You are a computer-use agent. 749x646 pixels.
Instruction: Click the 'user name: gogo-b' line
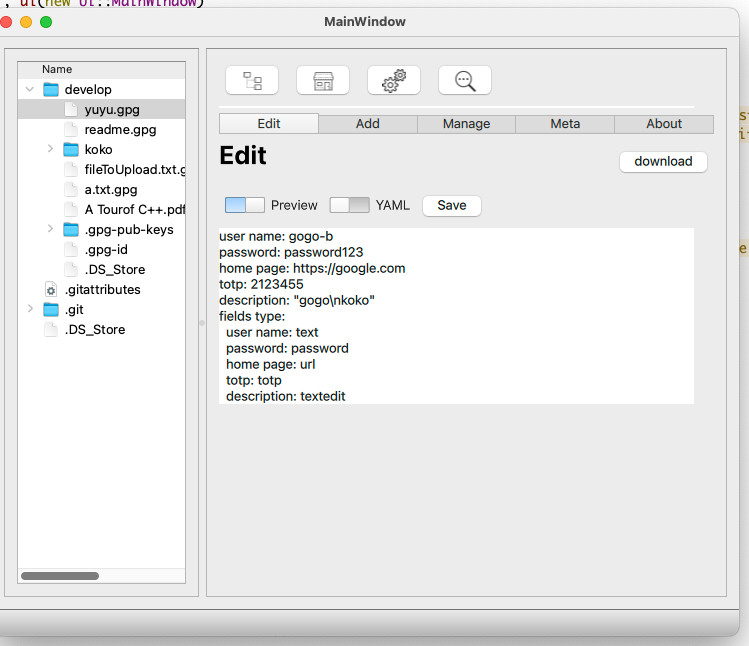[x=276, y=236]
